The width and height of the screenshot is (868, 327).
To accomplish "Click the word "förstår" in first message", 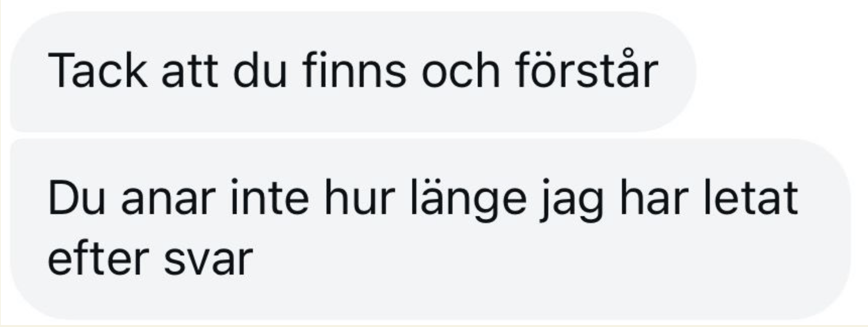I will pos(587,69).
